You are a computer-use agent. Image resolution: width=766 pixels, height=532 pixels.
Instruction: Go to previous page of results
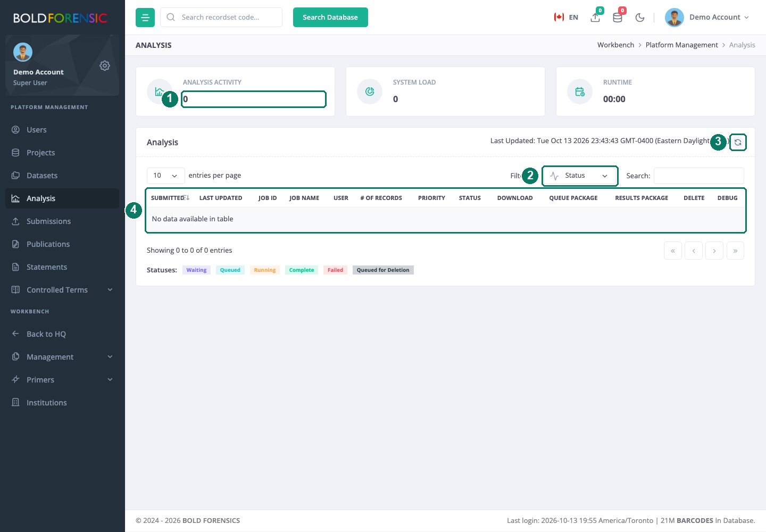694,251
